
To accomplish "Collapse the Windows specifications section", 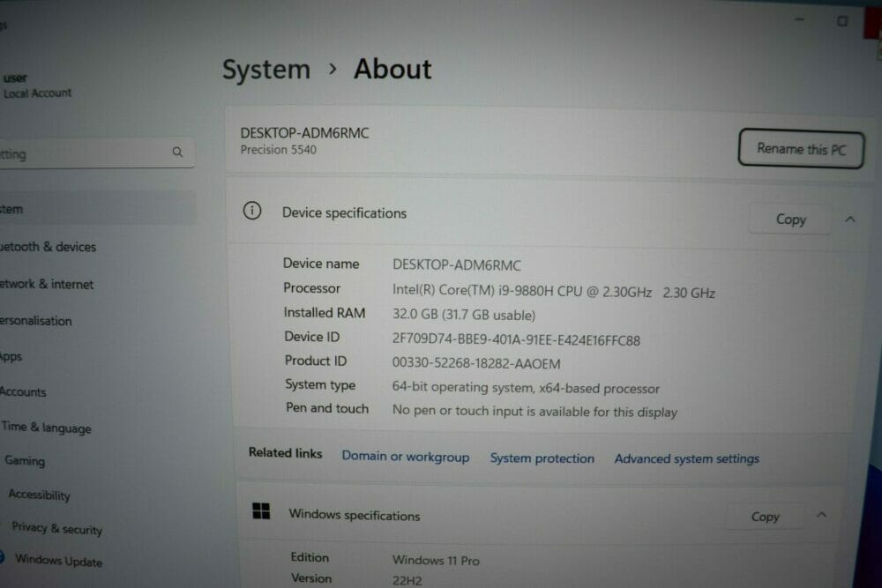I will (x=821, y=515).
